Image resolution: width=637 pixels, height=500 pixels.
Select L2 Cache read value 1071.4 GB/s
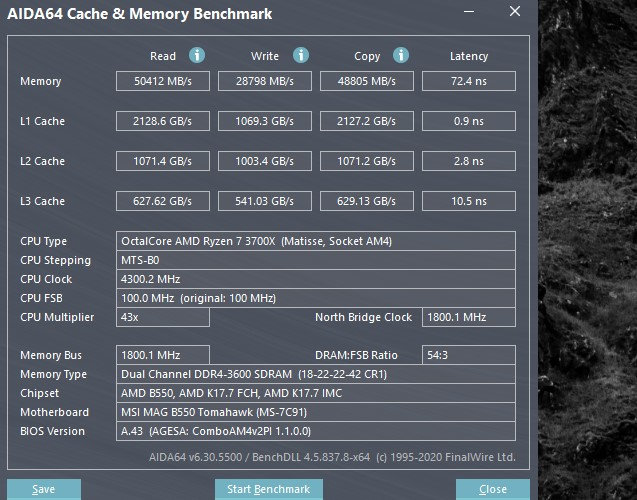163,161
